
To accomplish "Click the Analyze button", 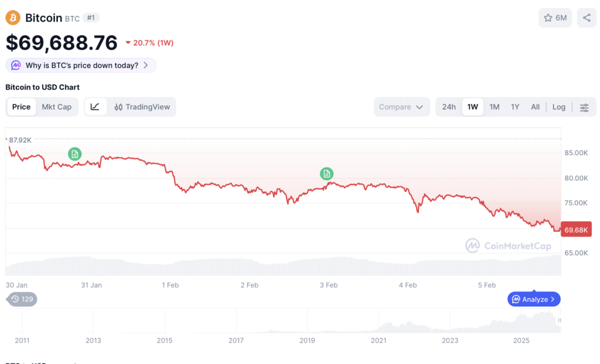I will tap(534, 299).
